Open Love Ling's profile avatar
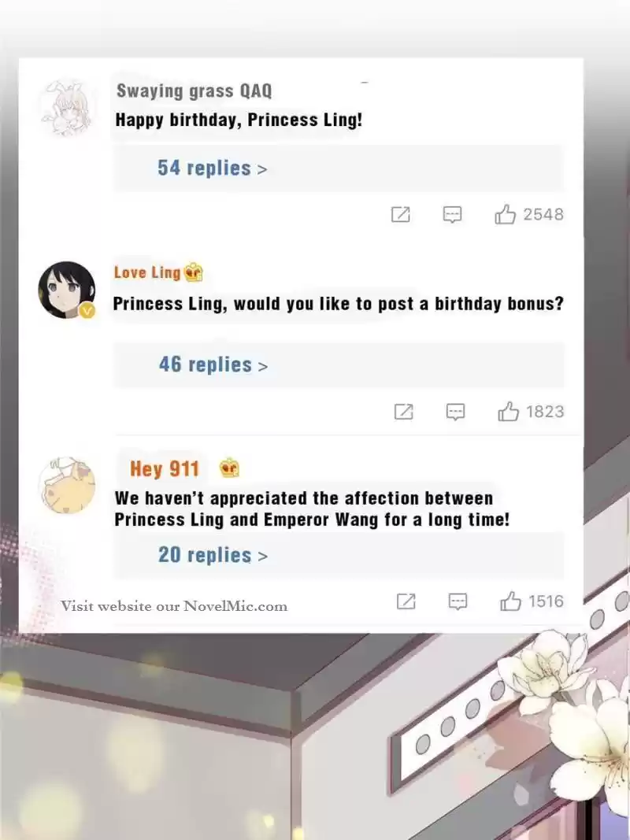The image size is (630, 840). coord(66,290)
